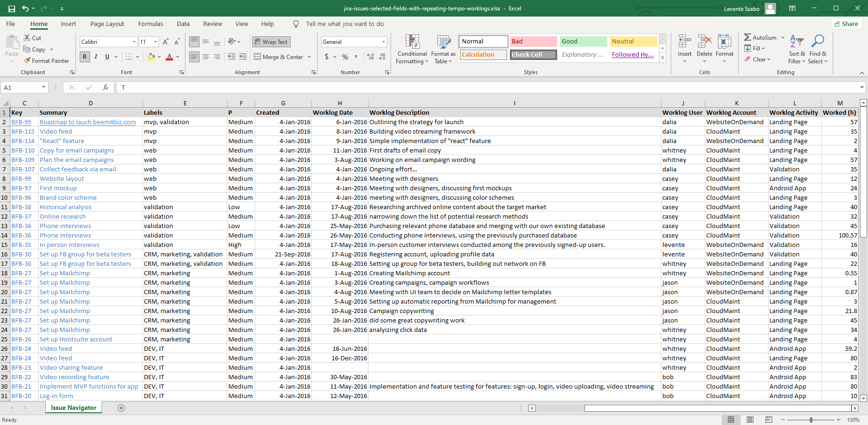Toggle left text alignment

point(194,57)
